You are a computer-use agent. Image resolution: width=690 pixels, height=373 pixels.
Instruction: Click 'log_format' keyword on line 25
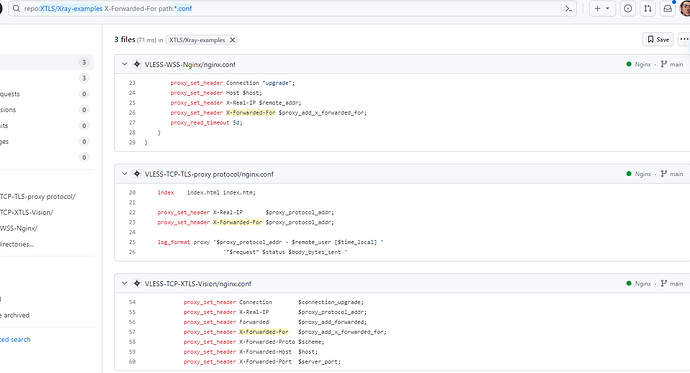click(x=174, y=242)
